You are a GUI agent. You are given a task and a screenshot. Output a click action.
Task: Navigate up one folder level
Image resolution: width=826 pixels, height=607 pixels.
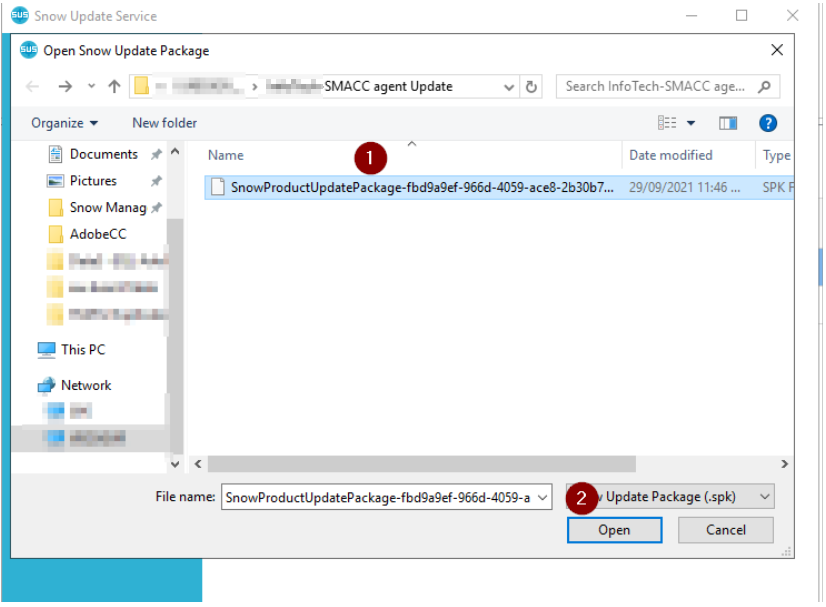[x=114, y=86]
